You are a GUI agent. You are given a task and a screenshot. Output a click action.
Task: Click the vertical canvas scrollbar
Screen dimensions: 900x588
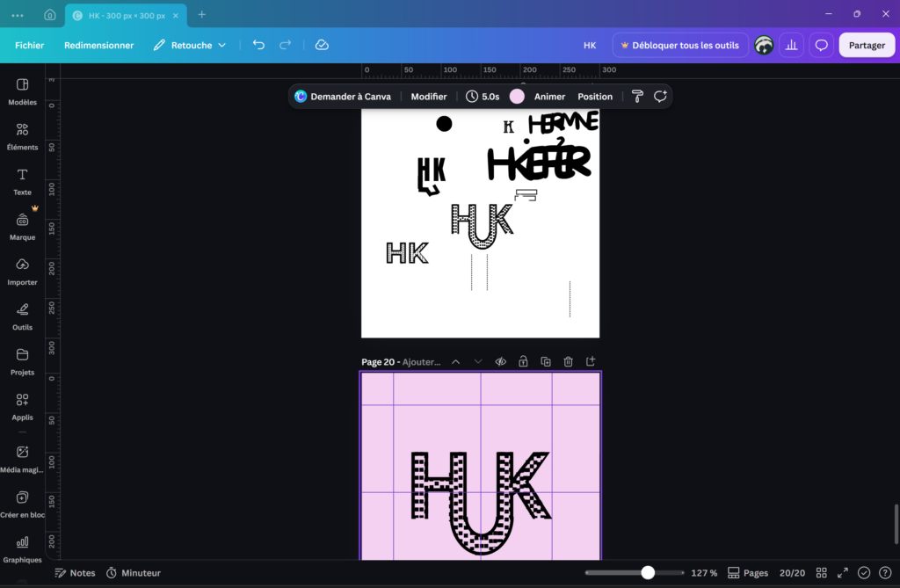click(896, 524)
